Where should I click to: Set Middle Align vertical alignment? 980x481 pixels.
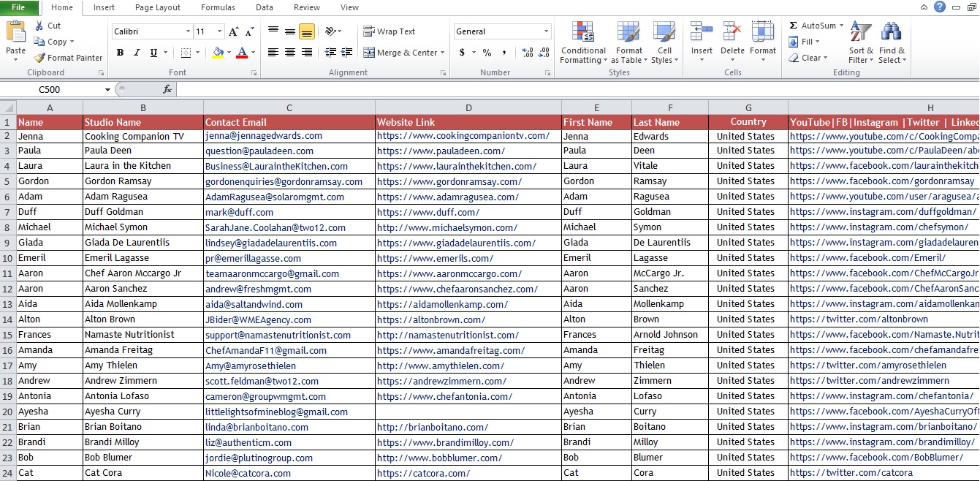point(290,31)
